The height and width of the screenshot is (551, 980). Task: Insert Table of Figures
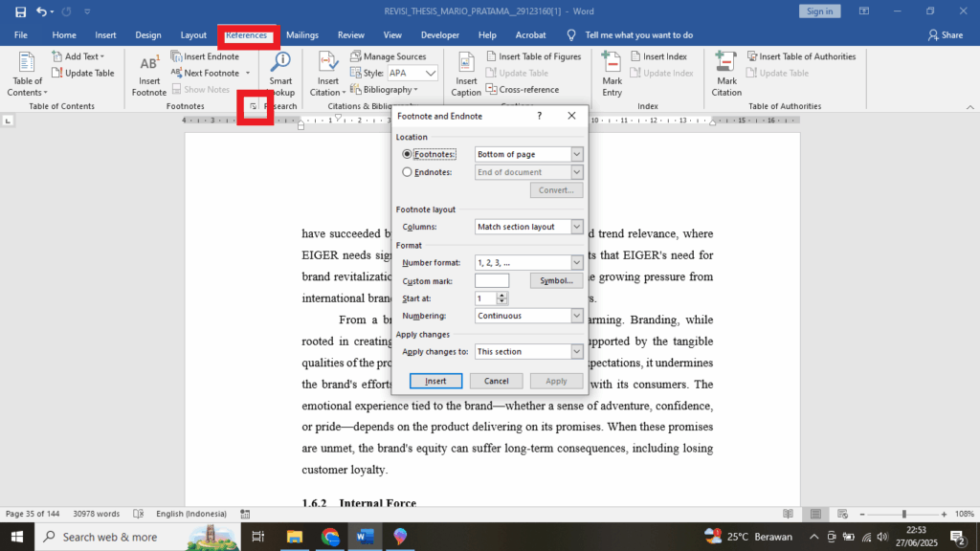534,56
